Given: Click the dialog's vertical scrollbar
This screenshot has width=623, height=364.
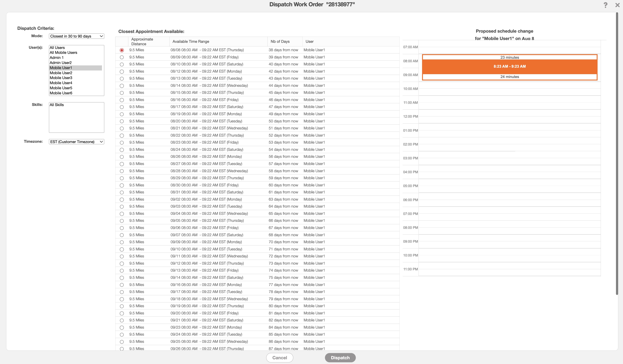Looking at the screenshot, I should [617, 153].
